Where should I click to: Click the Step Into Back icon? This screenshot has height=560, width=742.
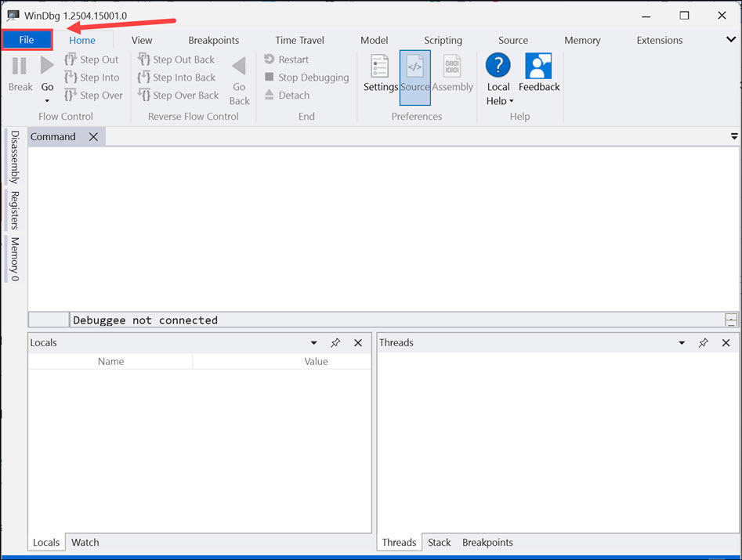144,77
